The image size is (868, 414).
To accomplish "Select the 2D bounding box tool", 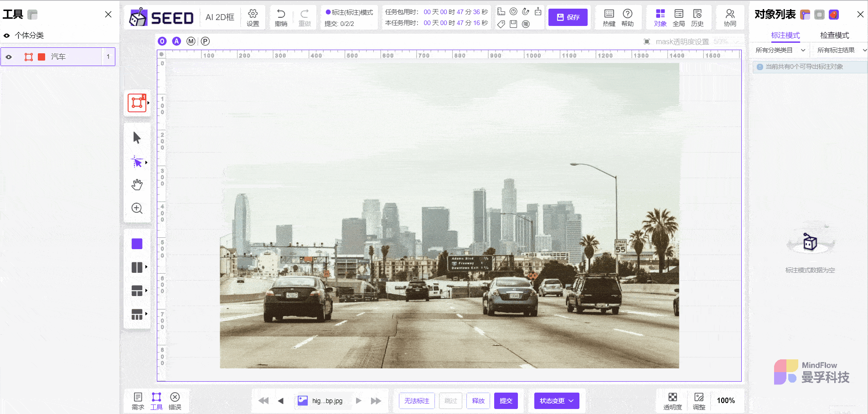I will [x=137, y=102].
